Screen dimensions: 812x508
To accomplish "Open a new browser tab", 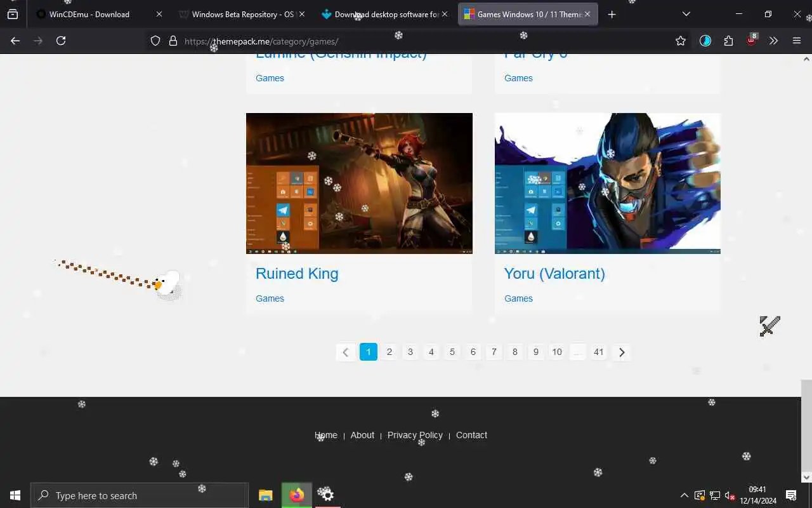I will pos(612,14).
